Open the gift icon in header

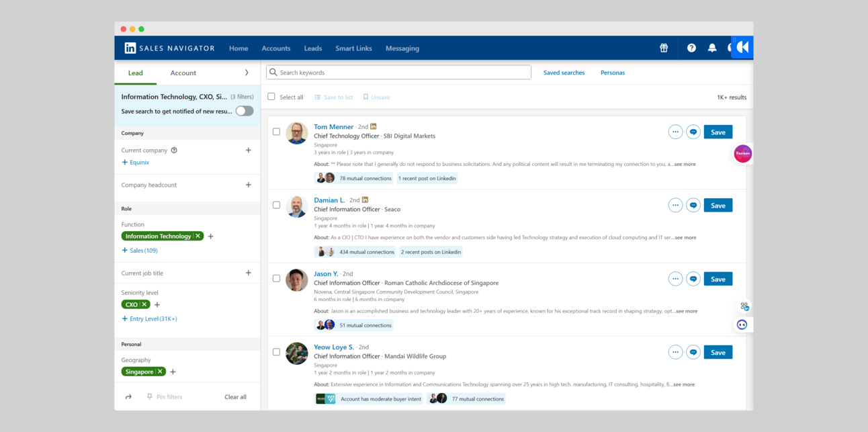pyautogui.click(x=664, y=48)
